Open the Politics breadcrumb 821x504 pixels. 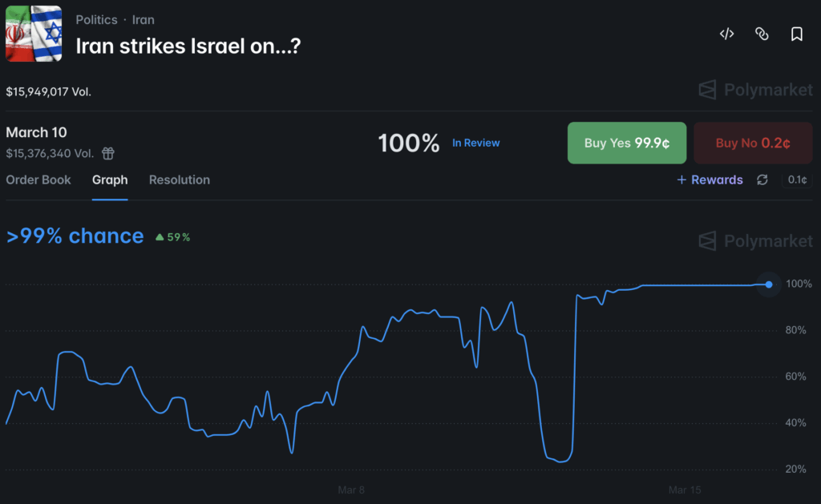[96, 19]
